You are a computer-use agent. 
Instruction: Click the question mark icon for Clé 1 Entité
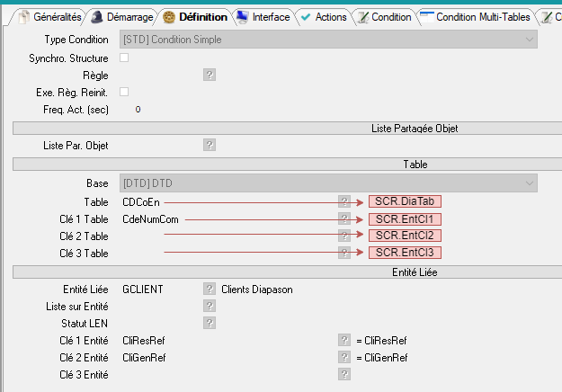pos(344,340)
